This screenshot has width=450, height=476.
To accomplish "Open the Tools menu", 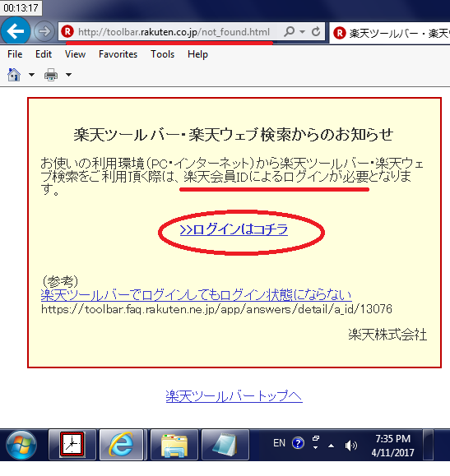I will point(163,54).
